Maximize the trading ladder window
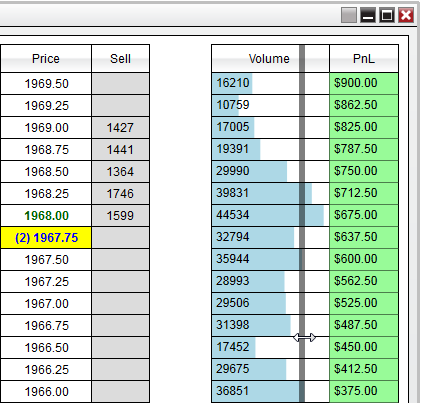 click(x=387, y=15)
